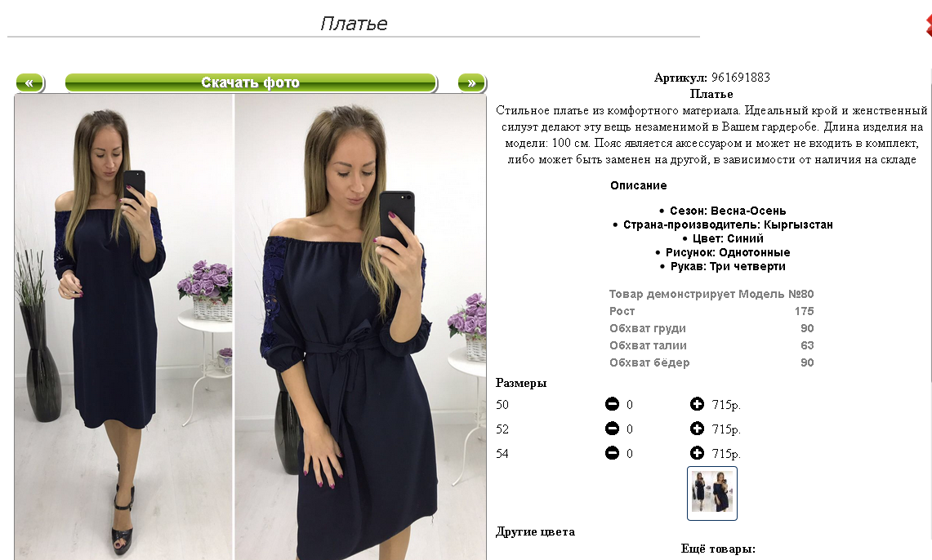
Task: Select the small dress color thumbnail
Action: pos(712,494)
